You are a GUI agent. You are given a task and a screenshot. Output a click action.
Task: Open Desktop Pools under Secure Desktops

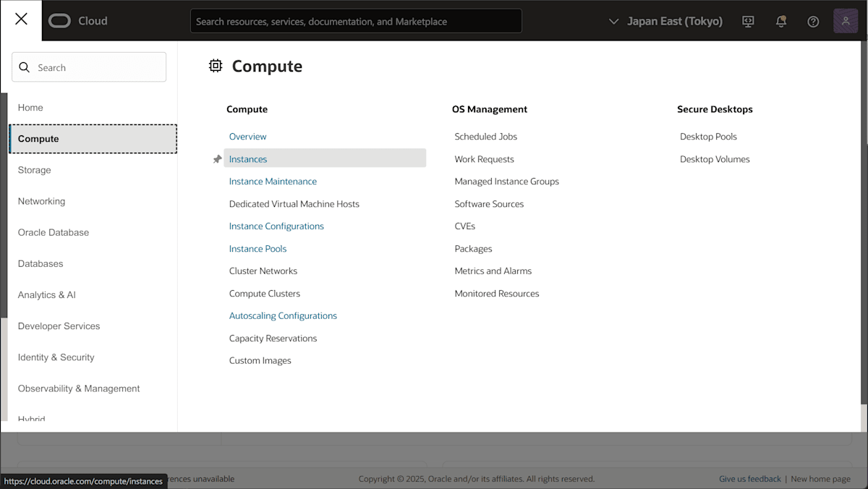coord(708,137)
